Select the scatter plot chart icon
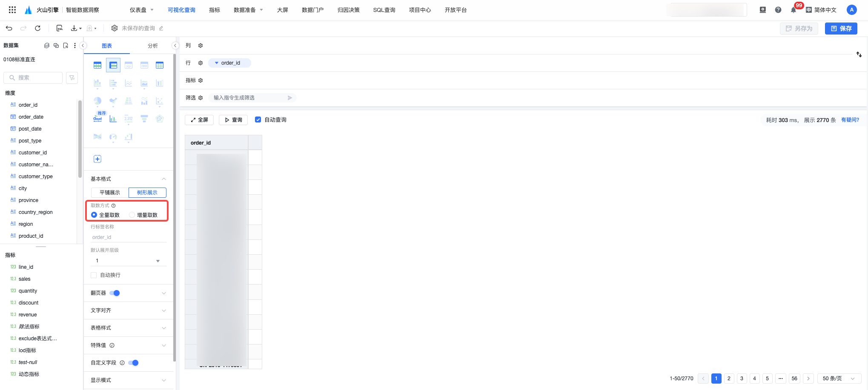This screenshot has width=868, height=390. click(160, 101)
